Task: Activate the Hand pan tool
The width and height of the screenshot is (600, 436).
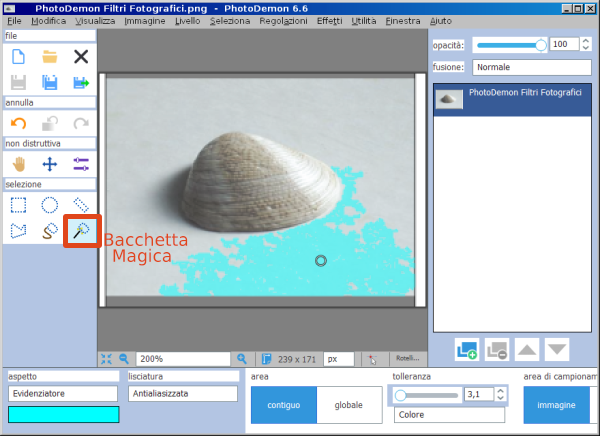Action: [x=18, y=163]
